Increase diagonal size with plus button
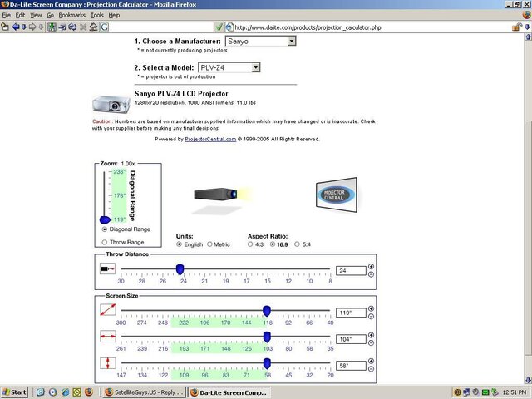 point(372,308)
